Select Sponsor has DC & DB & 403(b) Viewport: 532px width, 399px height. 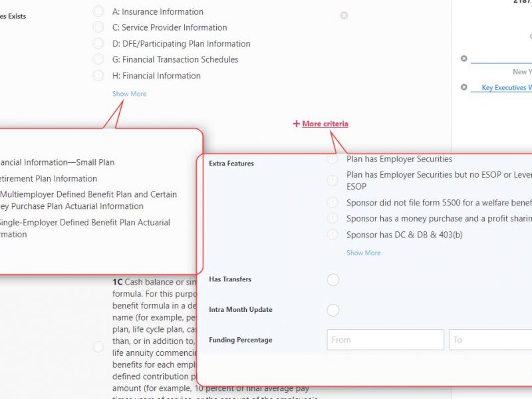332,234
